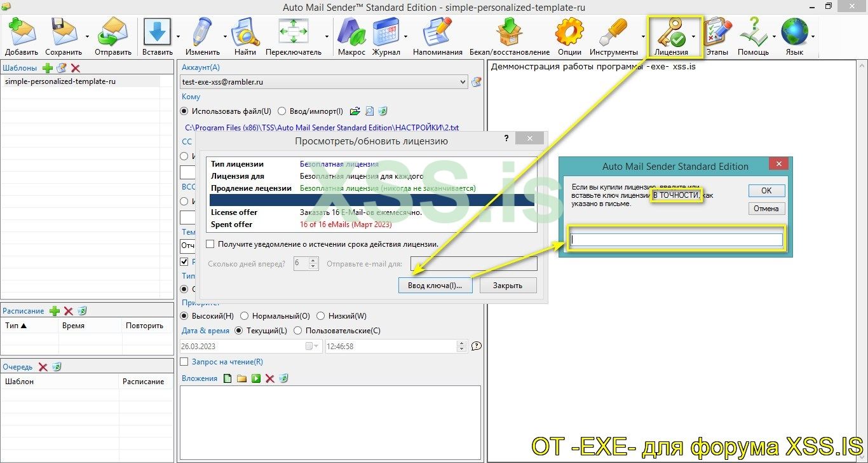The image size is (868, 463).
Task: Open the Аккаунт(A) account dropdown
Action: tap(324, 82)
